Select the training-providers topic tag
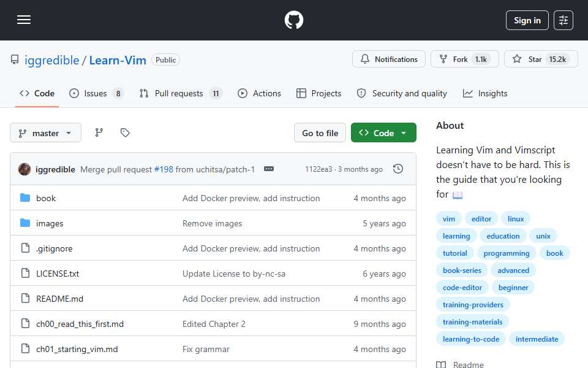Image resolution: width=588 pixels, height=368 pixels. tap(473, 305)
